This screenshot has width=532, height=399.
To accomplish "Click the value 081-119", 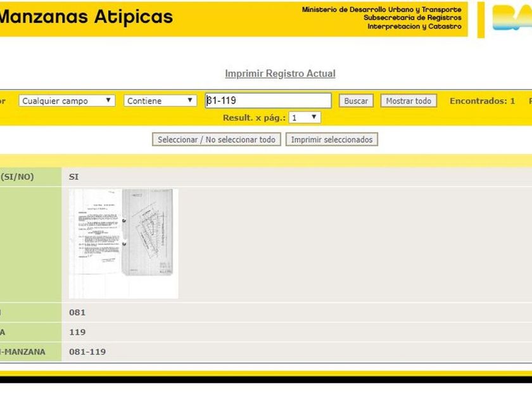I will click(87, 352).
